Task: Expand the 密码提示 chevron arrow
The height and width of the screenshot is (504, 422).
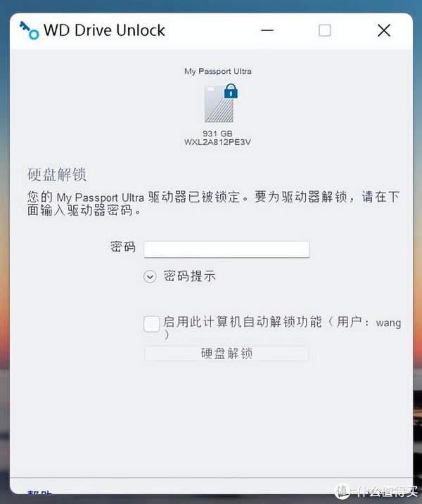Action: pos(150,276)
